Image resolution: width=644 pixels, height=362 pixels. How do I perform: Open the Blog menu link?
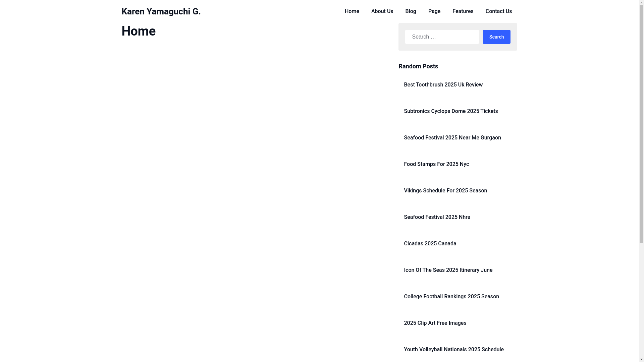pyautogui.click(x=411, y=11)
